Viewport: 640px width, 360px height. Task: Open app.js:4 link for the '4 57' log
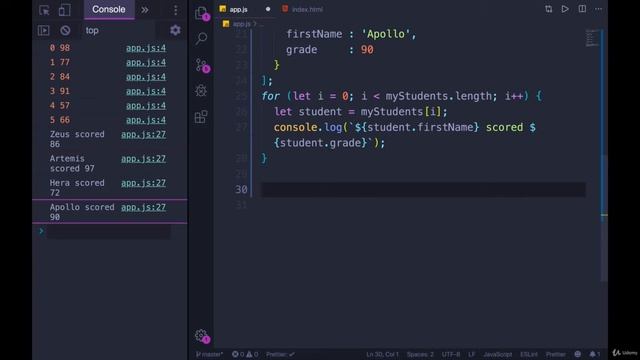coord(146,106)
